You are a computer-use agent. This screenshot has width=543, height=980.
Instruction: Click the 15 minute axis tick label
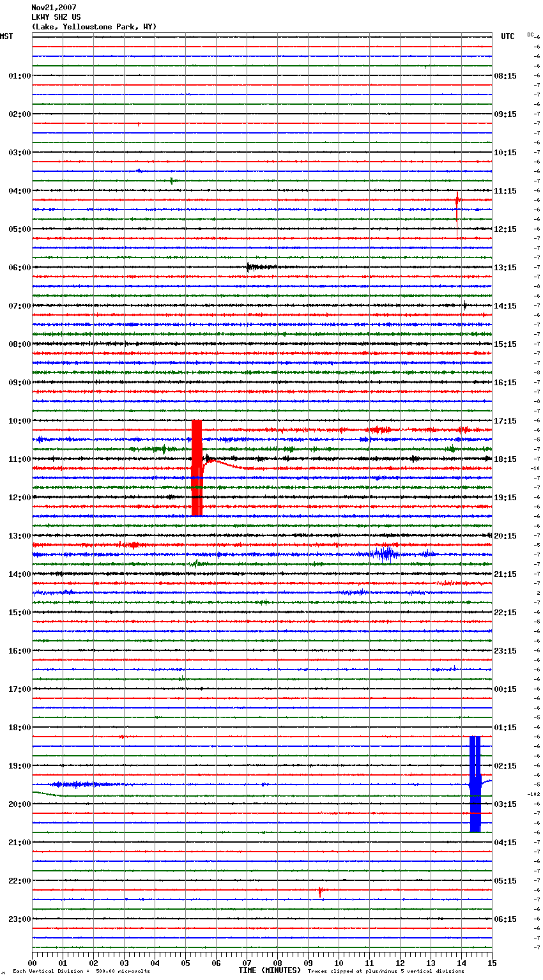point(492,963)
